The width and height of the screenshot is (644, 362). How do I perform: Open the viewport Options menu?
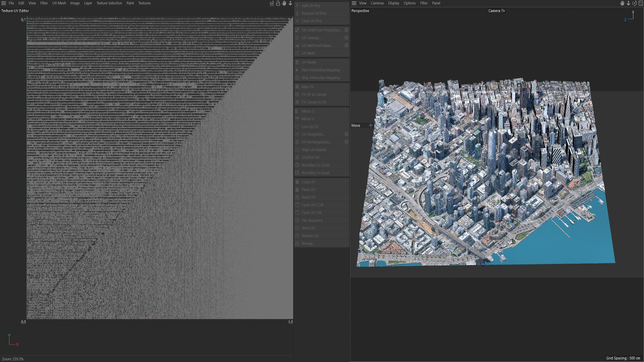point(410,3)
